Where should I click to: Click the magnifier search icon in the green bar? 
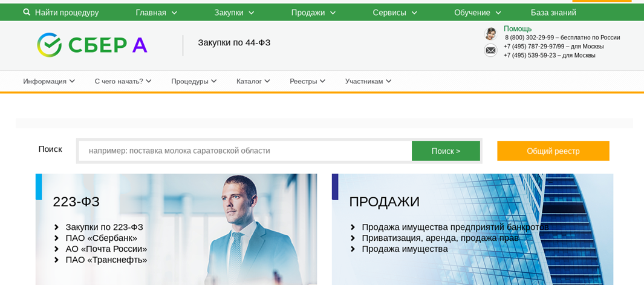click(x=27, y=12)
